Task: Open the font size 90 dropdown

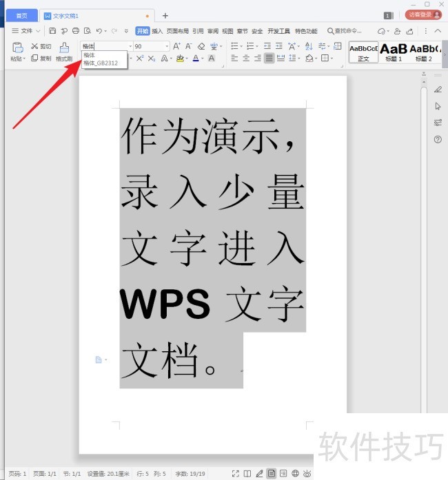Action: coord(167,46)
